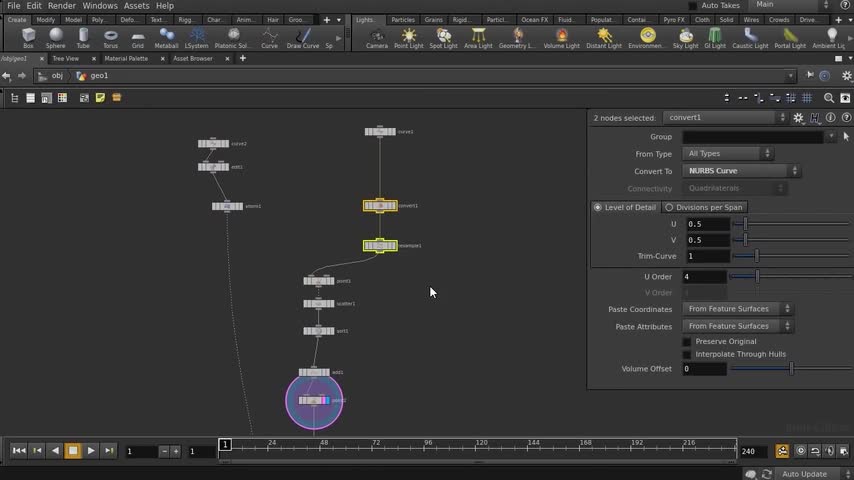Select the resample1 node

pos(380,246)
